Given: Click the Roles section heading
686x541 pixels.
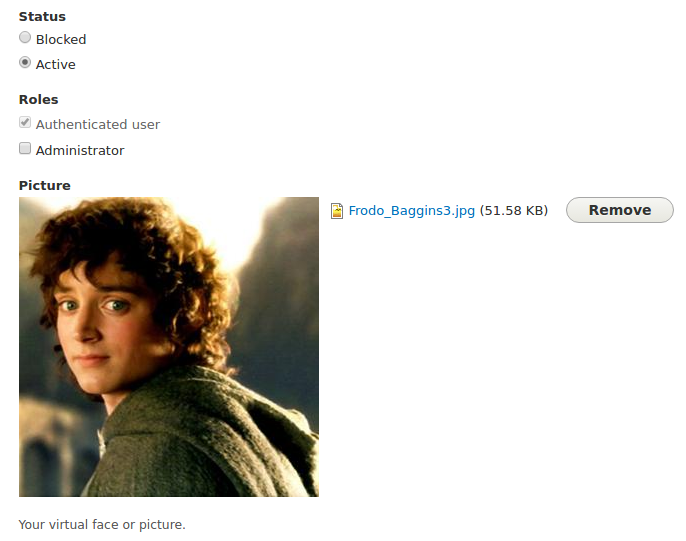Looking at the screenshot, I should [38, 100].
